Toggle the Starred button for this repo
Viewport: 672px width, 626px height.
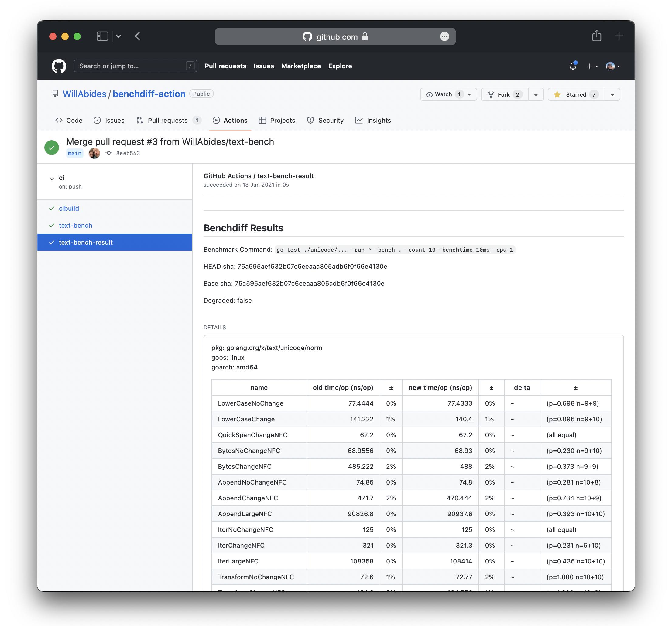(576, 95)
